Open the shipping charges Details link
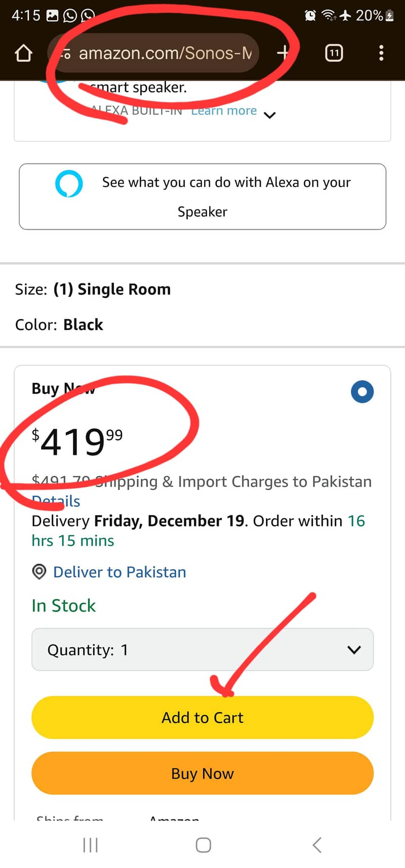This screenshot has height=868, width=405. pyautogui.click(x=56, y=501)
